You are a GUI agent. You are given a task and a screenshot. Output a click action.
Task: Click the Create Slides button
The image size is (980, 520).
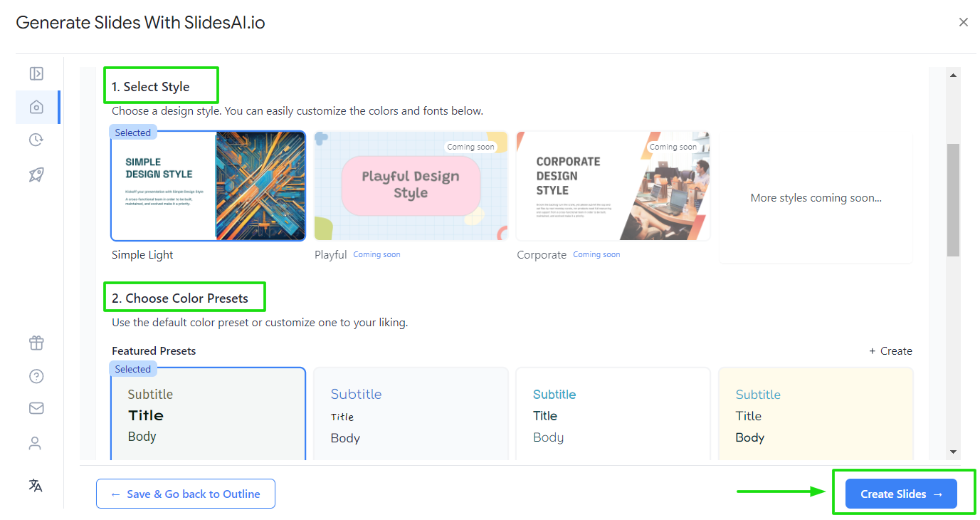click(901, 494)
